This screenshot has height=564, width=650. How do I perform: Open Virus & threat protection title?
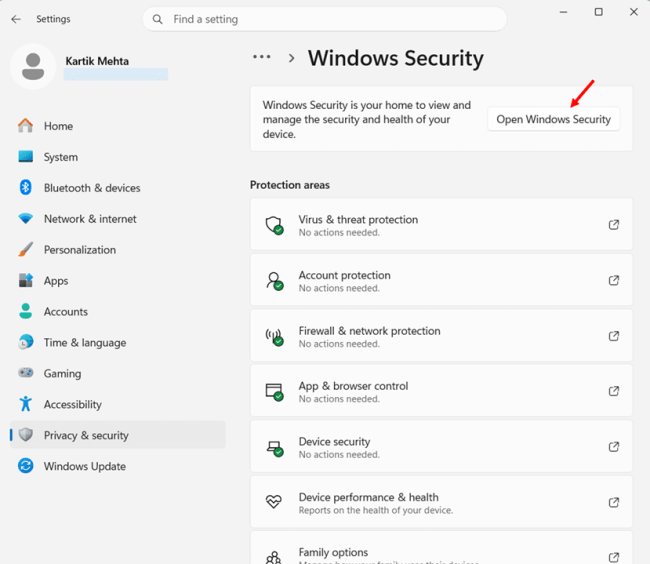click(358, 220)
